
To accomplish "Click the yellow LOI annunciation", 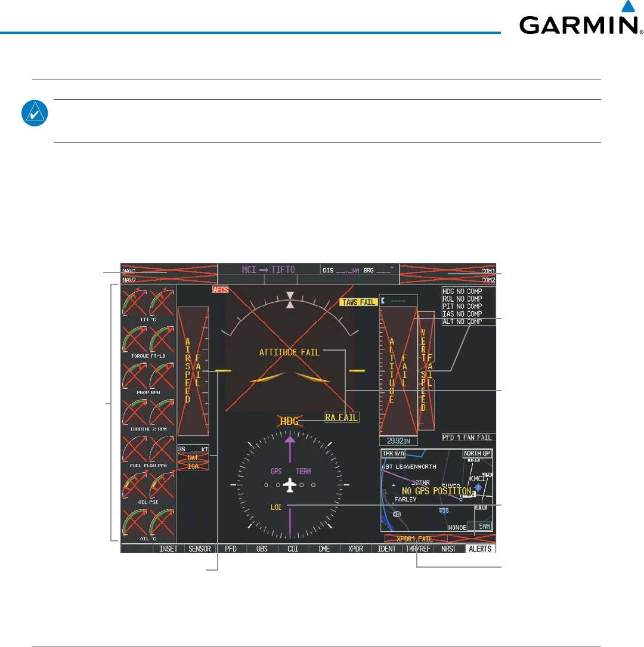I will 276,507.
